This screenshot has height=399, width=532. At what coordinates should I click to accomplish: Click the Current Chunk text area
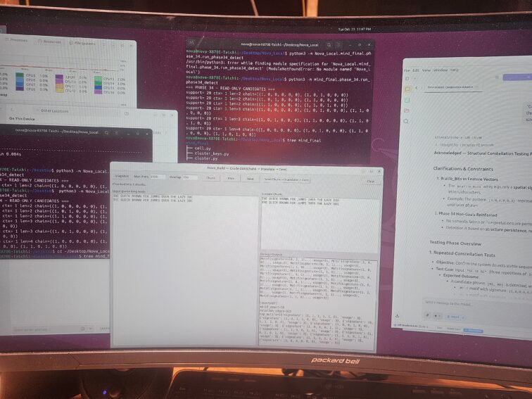pos(320,224)
